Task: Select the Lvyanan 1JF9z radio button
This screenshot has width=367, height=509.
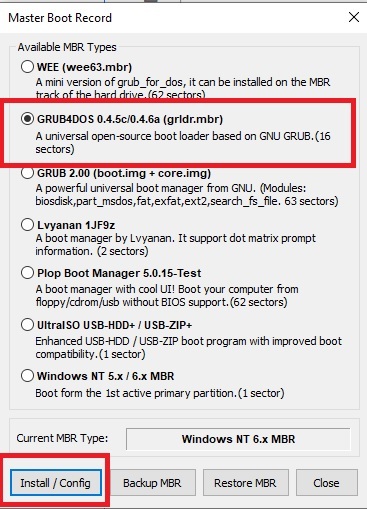Action: (x=27, y=225)
